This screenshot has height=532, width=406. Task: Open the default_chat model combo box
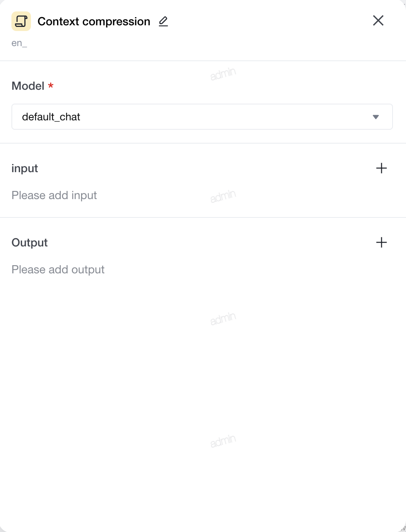click(x=202, y=117)
